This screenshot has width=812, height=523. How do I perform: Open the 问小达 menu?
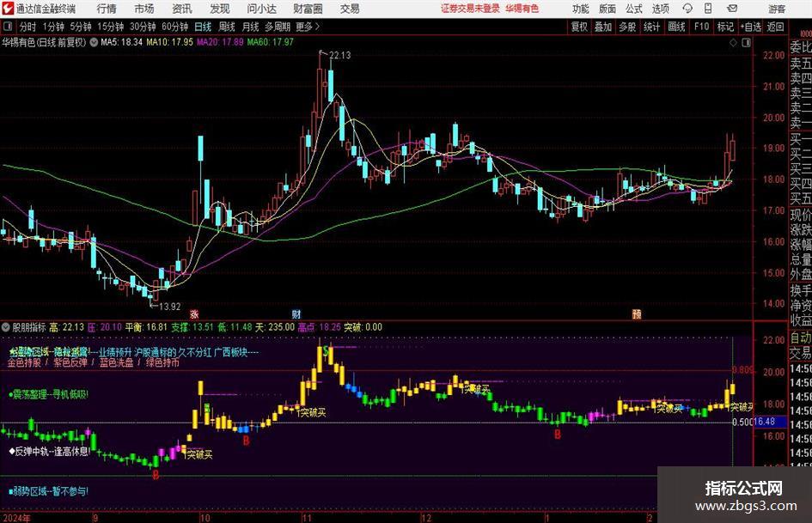pos(261,9)
